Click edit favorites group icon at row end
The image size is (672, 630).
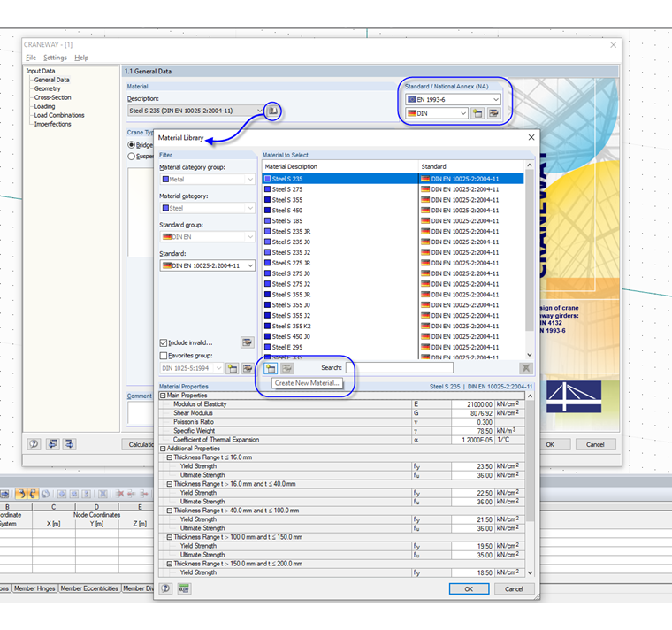(x=248, y=368)
